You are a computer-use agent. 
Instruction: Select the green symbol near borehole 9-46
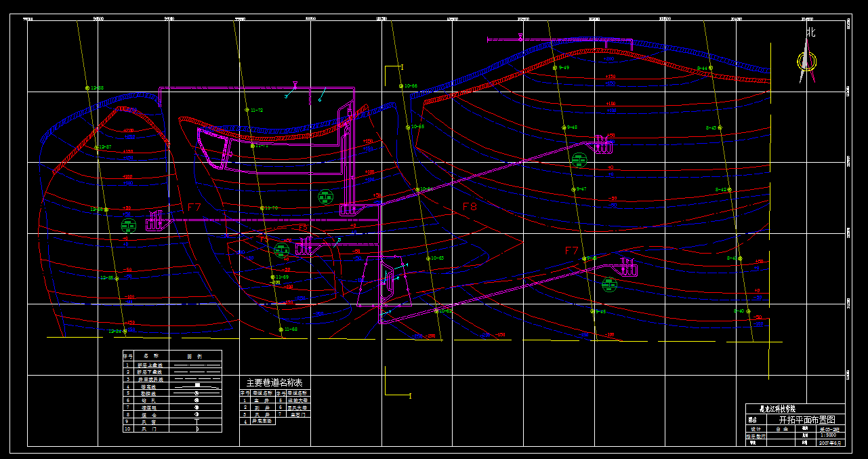[609, 284]
